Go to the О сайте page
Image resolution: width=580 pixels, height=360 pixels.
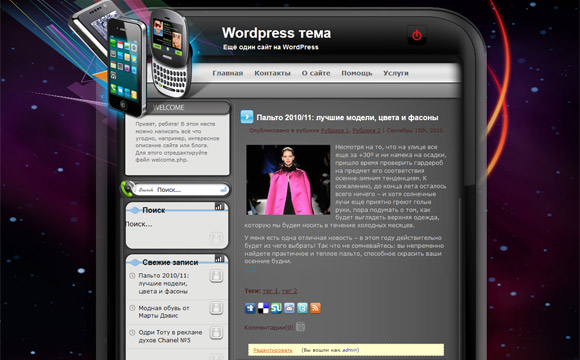point(316,73)
